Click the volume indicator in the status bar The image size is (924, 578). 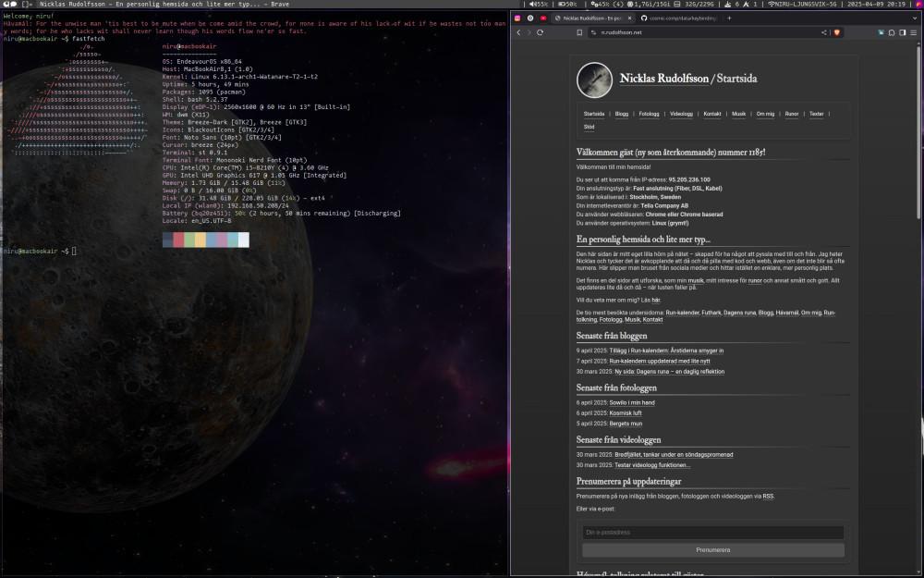[539, 4]
